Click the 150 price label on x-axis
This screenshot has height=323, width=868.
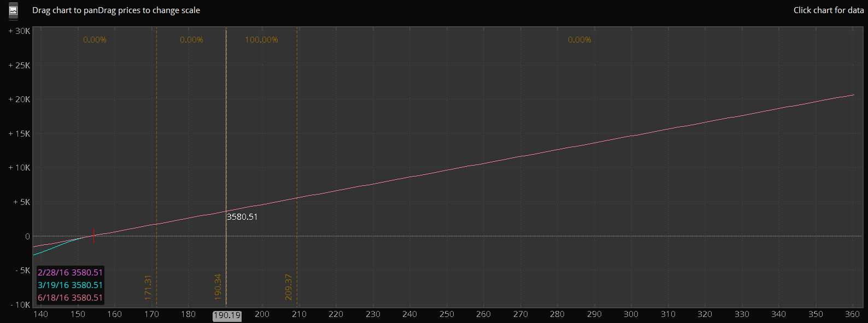click(78, 314)
